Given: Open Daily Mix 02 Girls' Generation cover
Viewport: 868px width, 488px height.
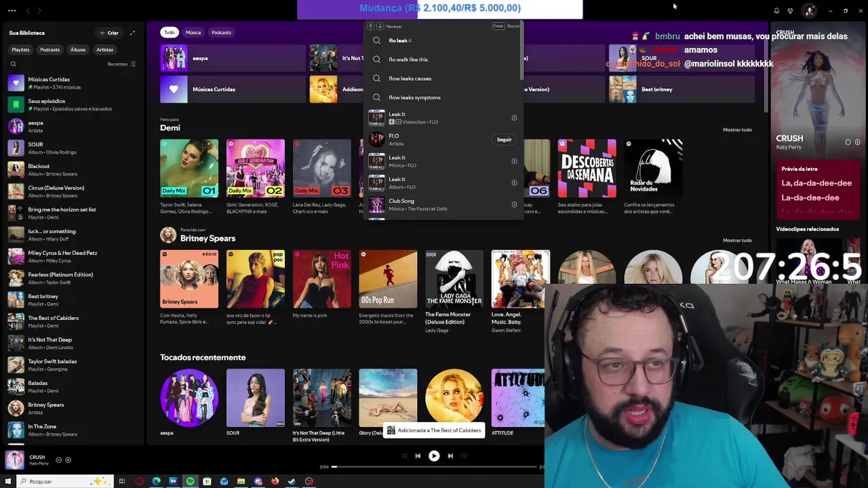Looking at the screenshot, I should (256, 168).
